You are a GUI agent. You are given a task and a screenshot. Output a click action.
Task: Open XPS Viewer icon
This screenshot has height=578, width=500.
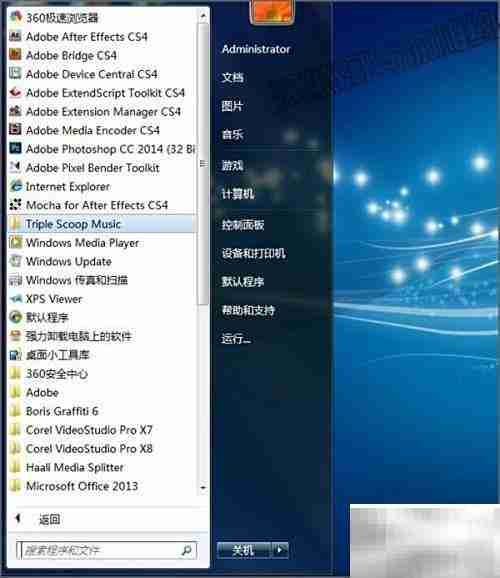pos(15,299)
